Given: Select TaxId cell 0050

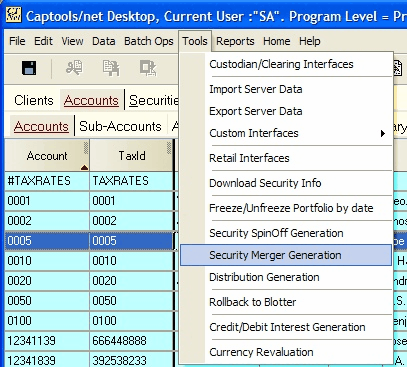Looking at the screenshot, I should pos(132,301).
